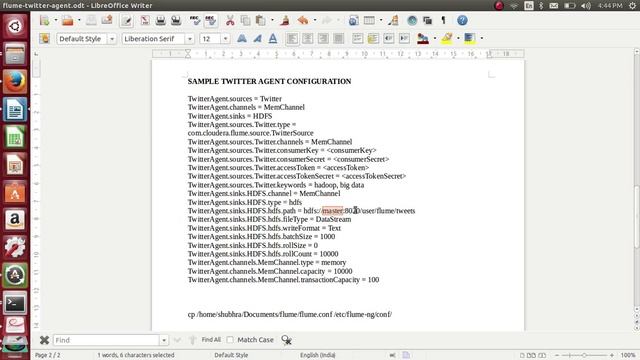Click the Insert Table icon
Screen dimensions: 640x360
click(x=369, y=20)
